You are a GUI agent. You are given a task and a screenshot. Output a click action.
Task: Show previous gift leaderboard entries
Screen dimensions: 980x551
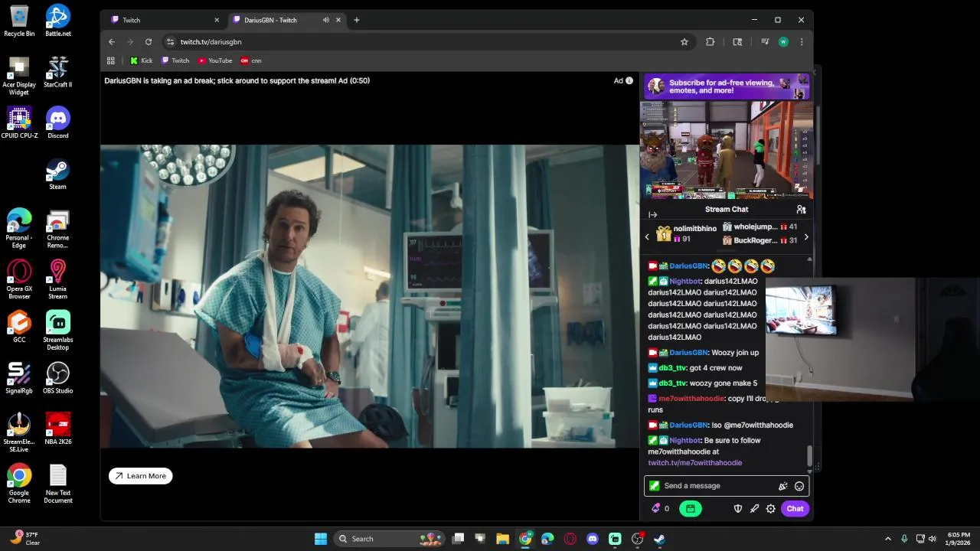click(647, 237)
